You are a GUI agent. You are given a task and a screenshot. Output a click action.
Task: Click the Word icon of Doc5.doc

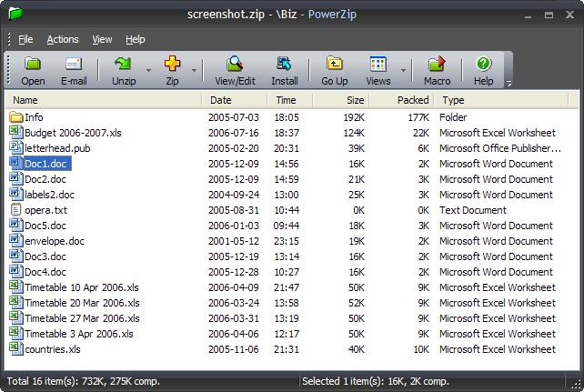(16, 226)
